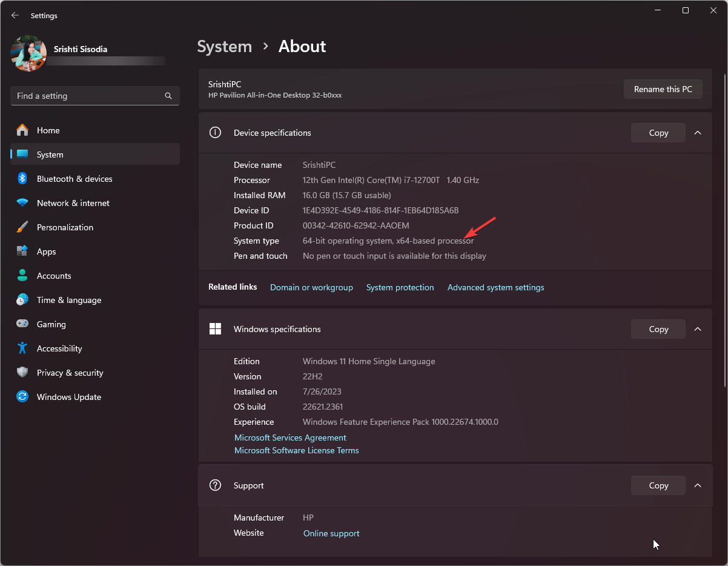Open Network & internet settings icon
The width and height of the screenshot is (728, 566).
click(22, 203)
